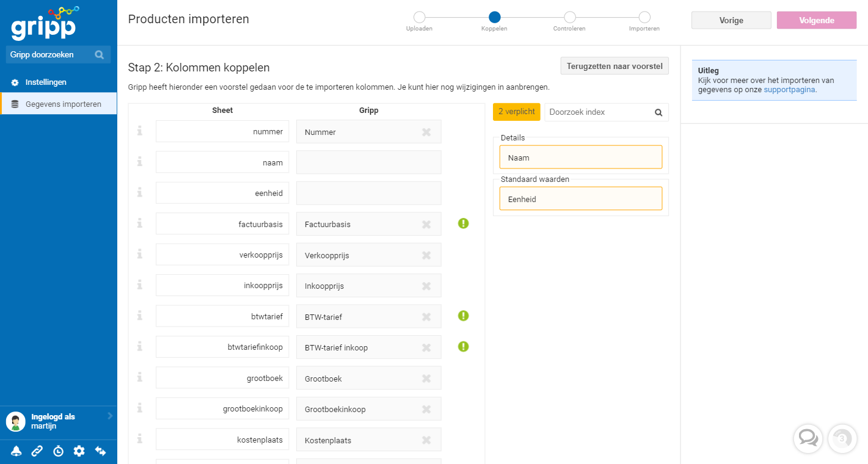
Task: Click the Vorige button
Action: [x=731, y=20]
